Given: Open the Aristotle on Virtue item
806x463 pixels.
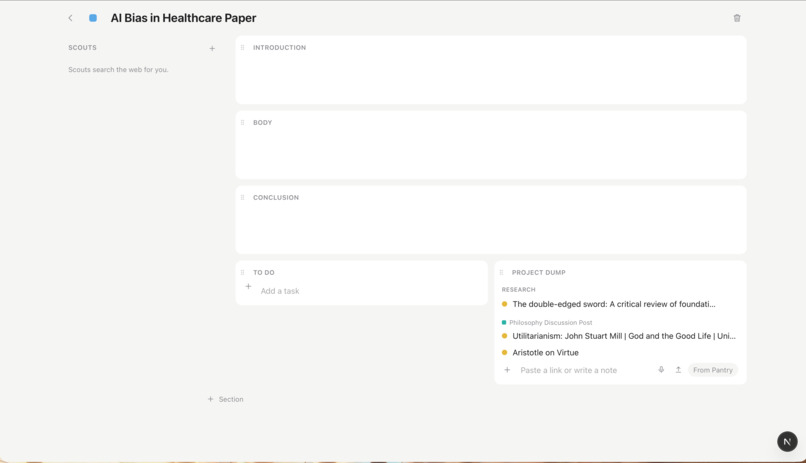Looking at the screenshot, I should 545,353.
